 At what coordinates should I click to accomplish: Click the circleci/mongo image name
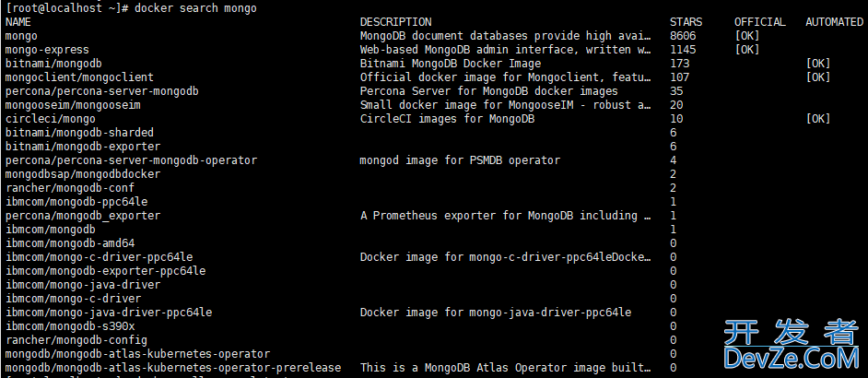(50, 119)
